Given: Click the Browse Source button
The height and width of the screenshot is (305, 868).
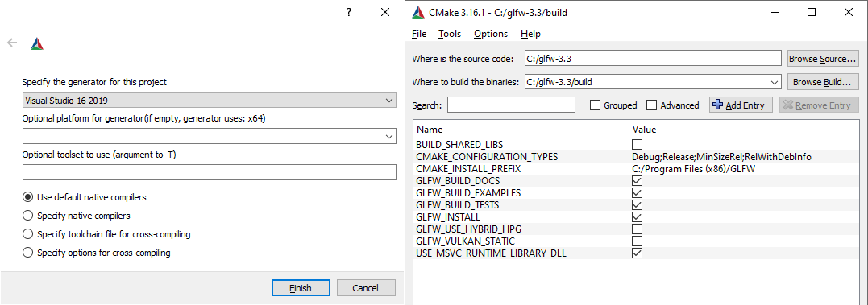Looking at the screenshot, I should (823, 59).
